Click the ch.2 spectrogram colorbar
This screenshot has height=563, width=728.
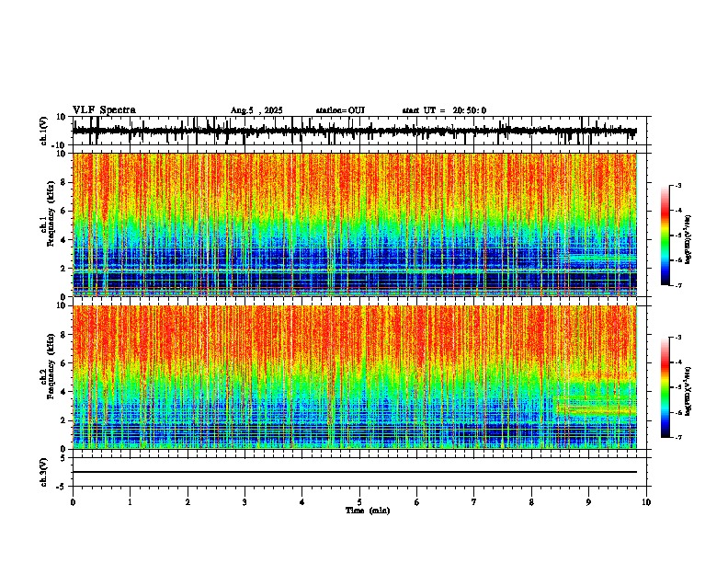[x=665, y=387]
